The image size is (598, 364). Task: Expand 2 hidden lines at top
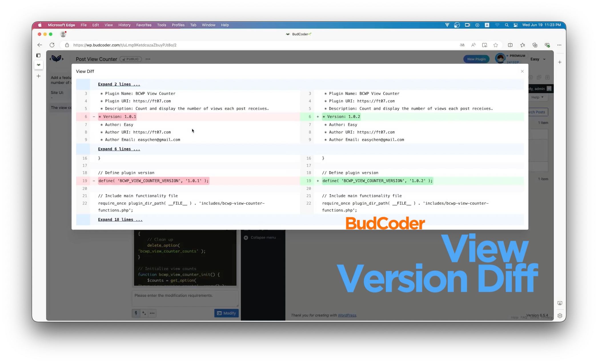(119, 84)
